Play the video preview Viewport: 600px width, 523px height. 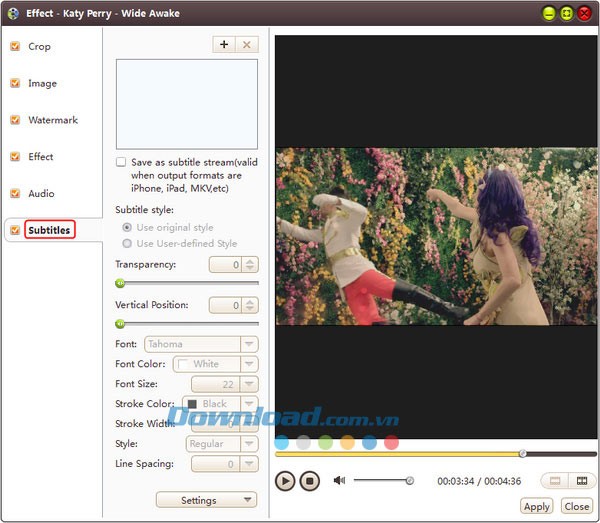click(285, 481)
